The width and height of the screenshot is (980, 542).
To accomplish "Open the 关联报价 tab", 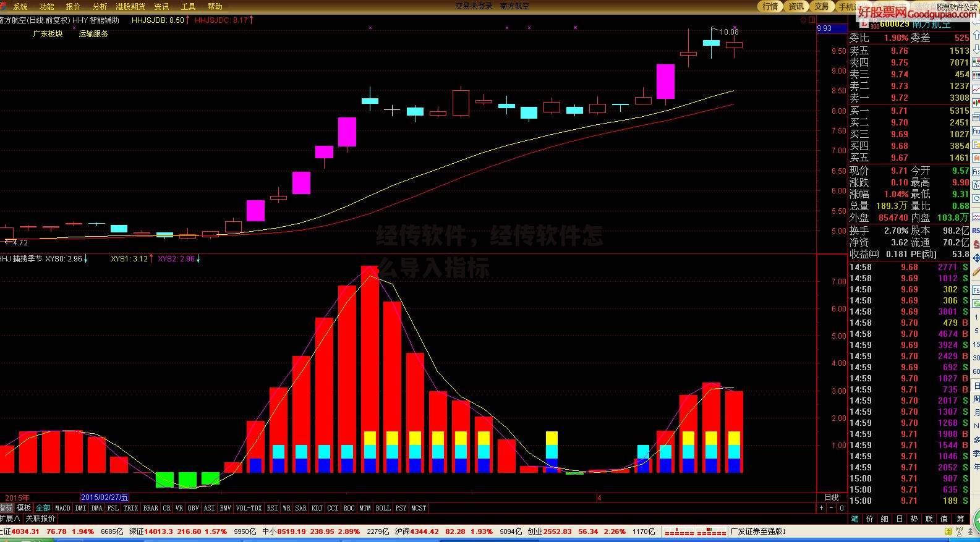I will 41,519.
